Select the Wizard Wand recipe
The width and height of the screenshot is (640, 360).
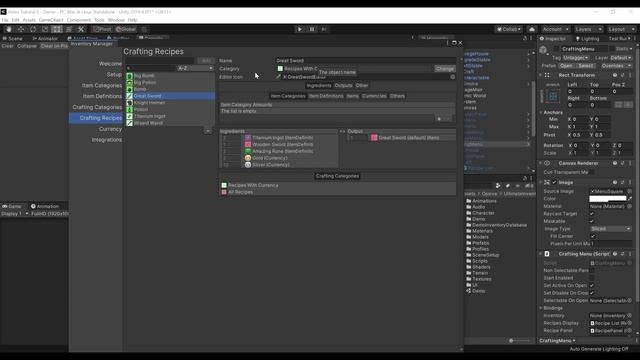[x=170, y=123]
